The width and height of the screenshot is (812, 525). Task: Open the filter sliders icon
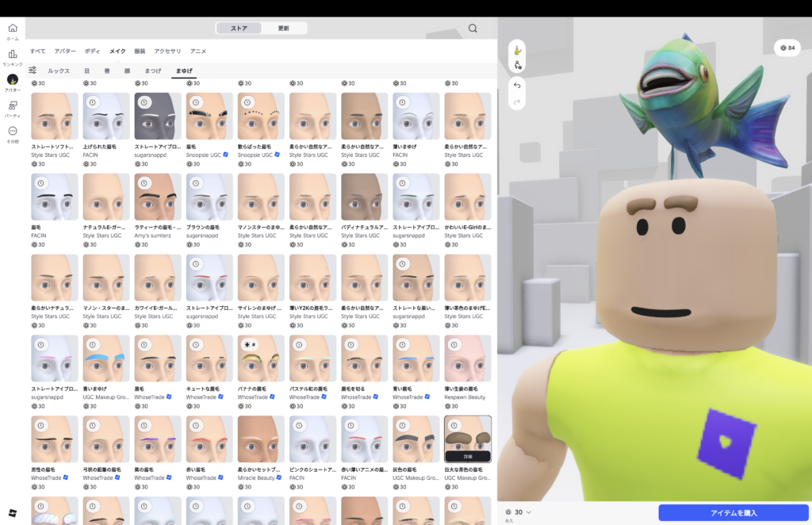(33, 71)
